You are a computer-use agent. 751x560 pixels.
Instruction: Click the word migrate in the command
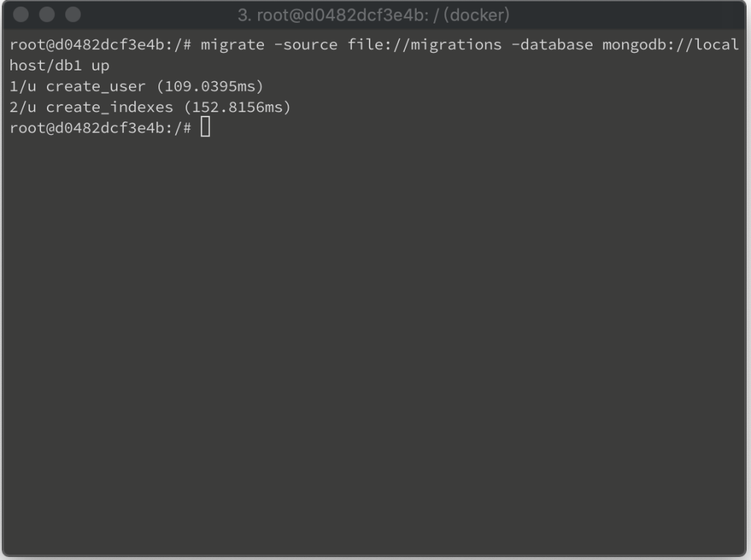tap(232, 45)
